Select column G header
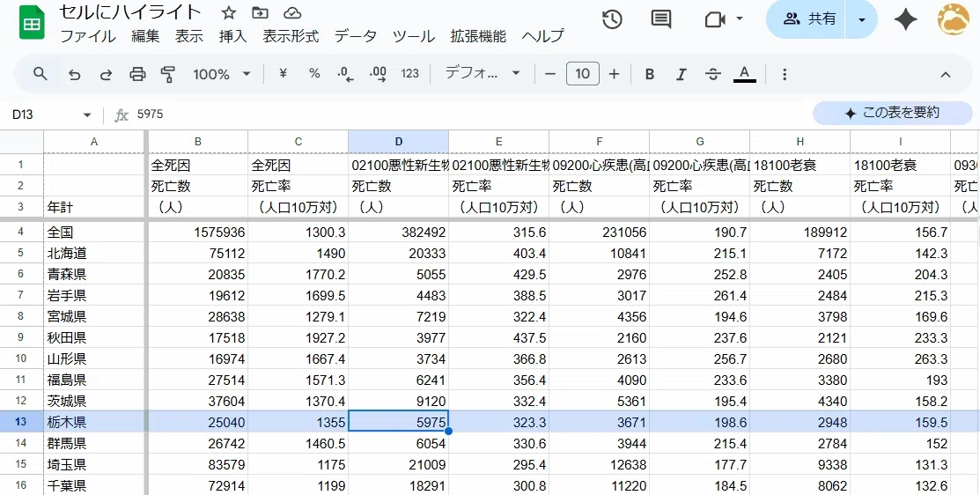 (699, 142)
